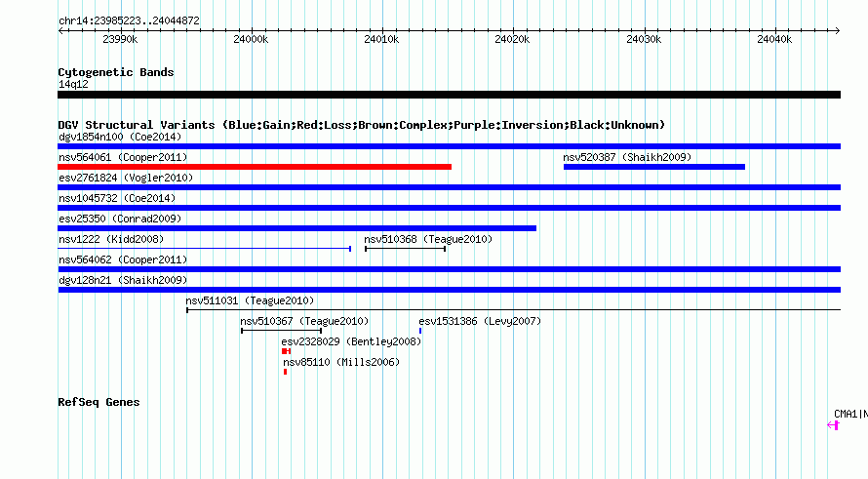Screen dimensions: 868x479
Task: Click the 23990k ruler position
Action: click(x=120, y=39)
